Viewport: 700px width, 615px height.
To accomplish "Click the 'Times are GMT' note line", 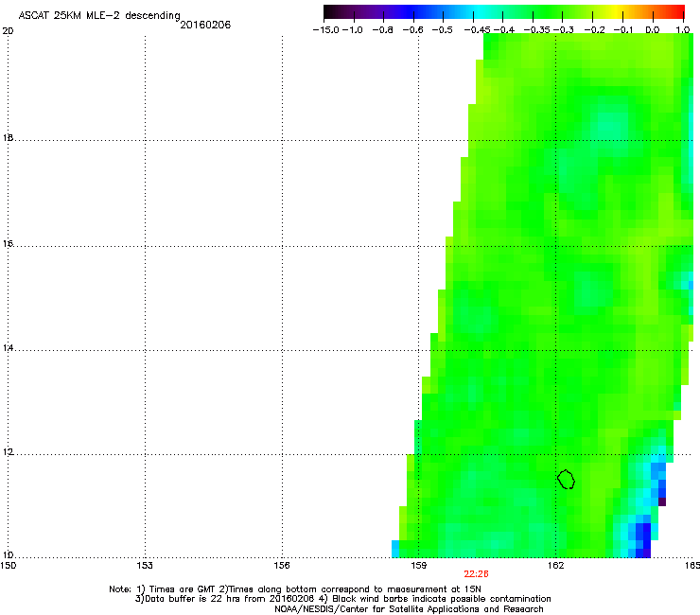I will [295, 589].
